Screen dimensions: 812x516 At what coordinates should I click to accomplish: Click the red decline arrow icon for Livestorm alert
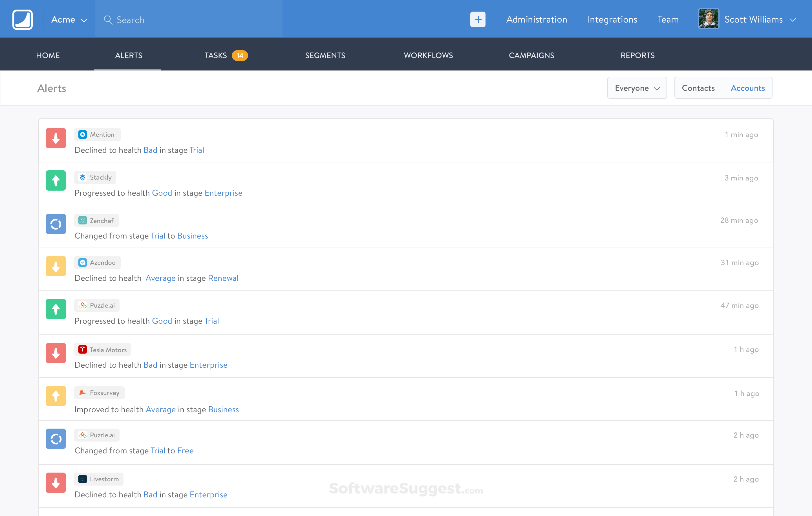pos(56,483)
